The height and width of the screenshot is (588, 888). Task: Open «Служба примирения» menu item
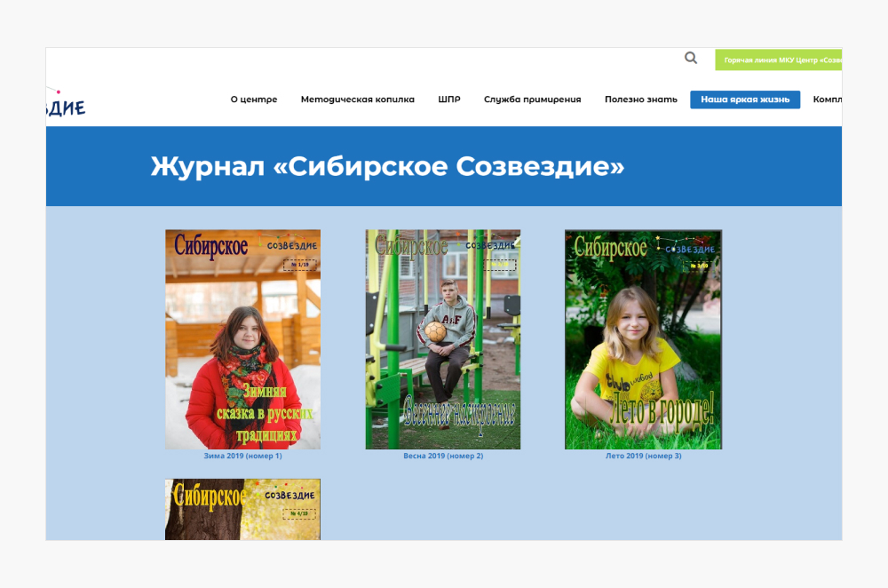[532, 99]
